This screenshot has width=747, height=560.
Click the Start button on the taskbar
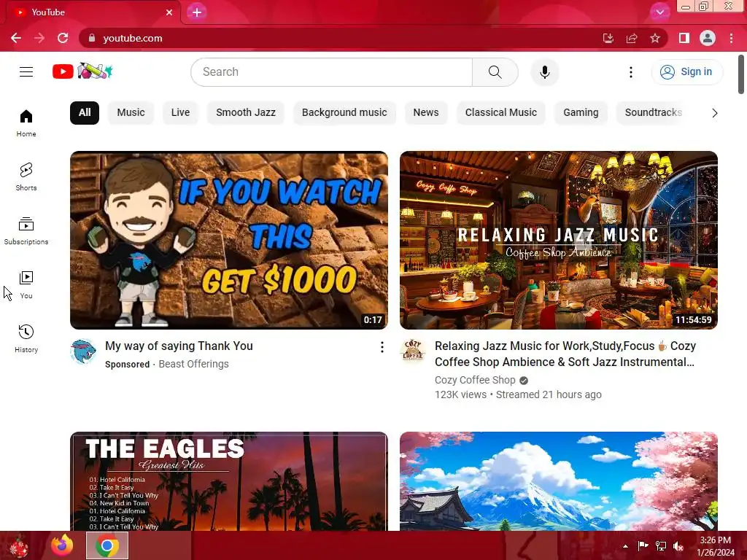[19, 546]
